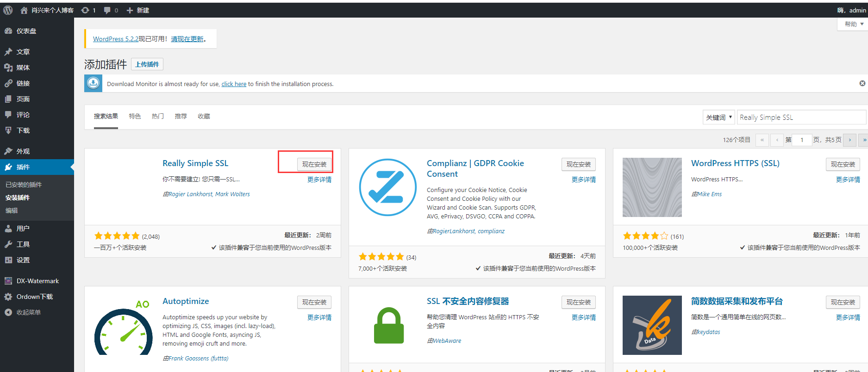Install 简数数据采集和发布平台 plugin
868x372 pixels.
pyautogui.click(x=843, y=302)
